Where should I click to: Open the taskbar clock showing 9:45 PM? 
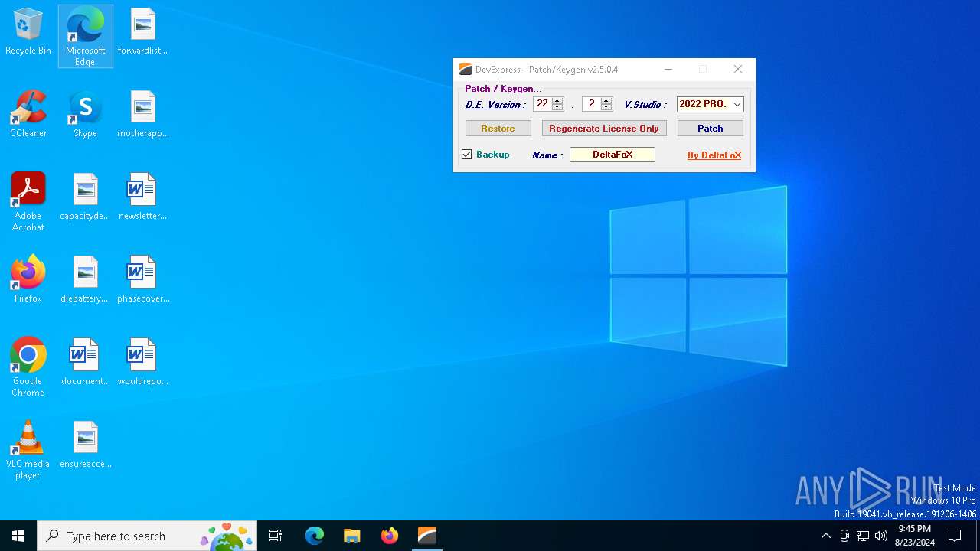point(915,536)
